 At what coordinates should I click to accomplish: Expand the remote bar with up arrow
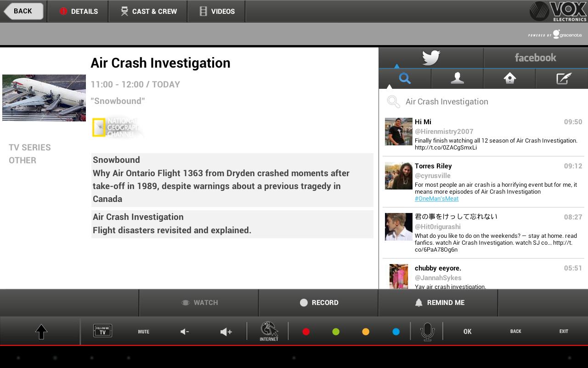[x=41, y=331]
